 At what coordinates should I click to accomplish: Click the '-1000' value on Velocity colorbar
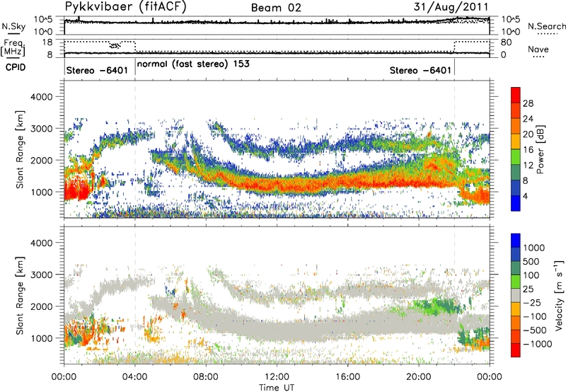(538, 344)
